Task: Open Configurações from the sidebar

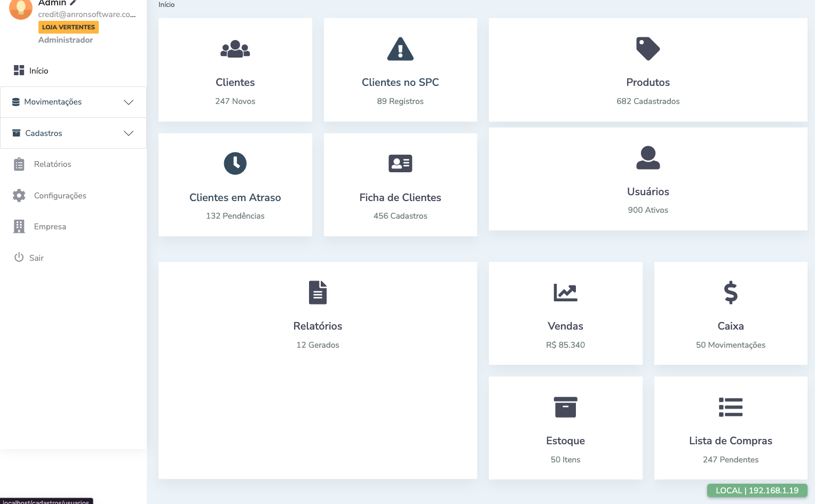Action: pyautogui.click(x=60, y=196)
